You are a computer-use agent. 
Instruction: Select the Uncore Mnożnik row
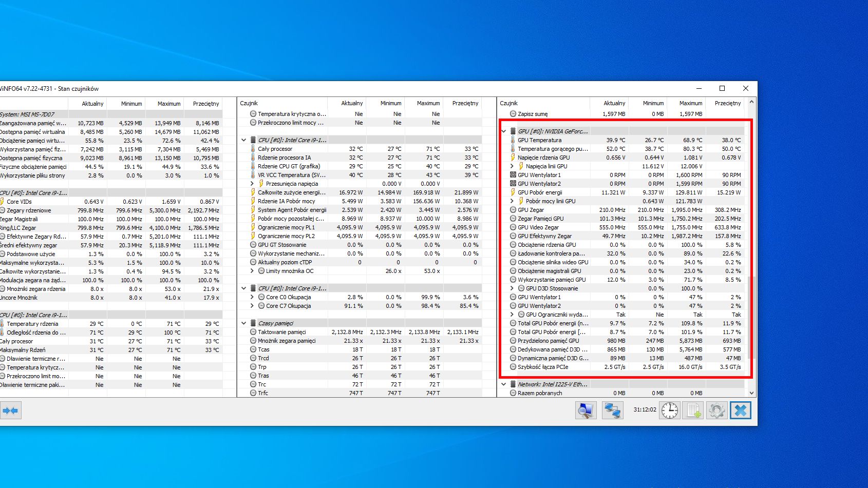[111, 298]
